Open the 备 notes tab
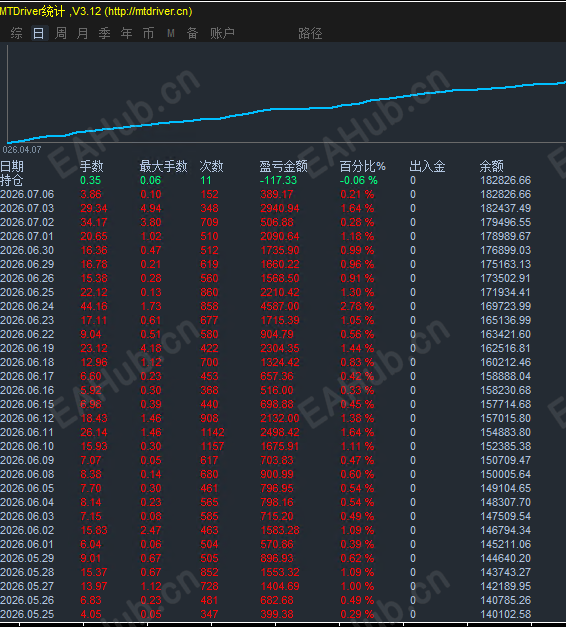The width and height of the screenshot is (566, 627). (x=192, y=33)
